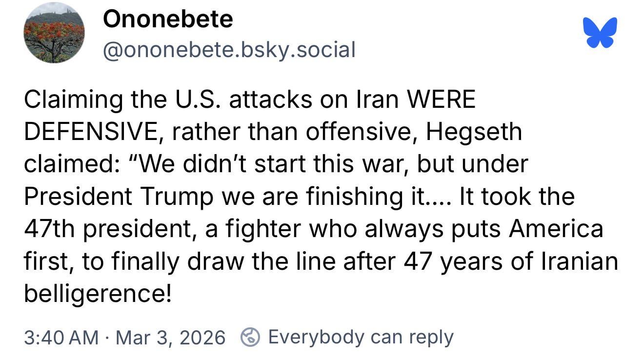Click the words 'WERE DEFENSIVE' in the post
The height and width of the screenshot is (360, 644).
[x=441, y=100]
